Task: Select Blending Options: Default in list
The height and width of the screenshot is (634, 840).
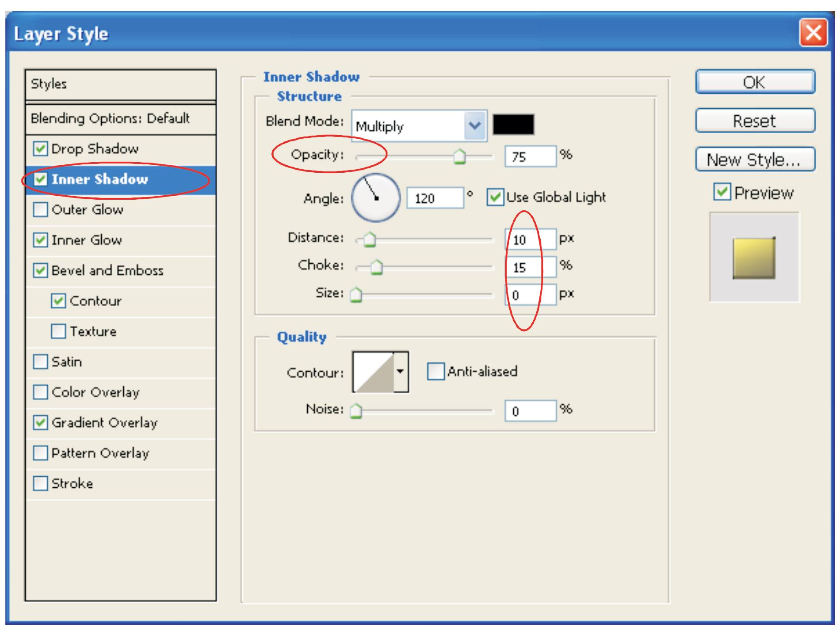Action: [110, 118]
